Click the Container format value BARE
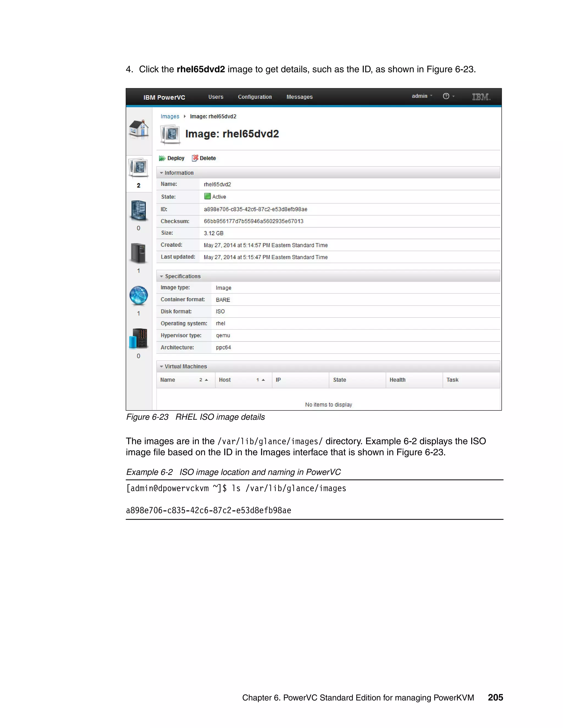Image resolution: width=563 pixels, height=728 pixels. tap(223, 300)
